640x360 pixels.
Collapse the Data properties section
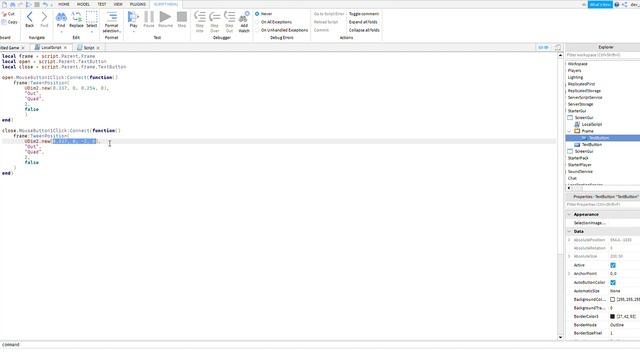point(569,231)
